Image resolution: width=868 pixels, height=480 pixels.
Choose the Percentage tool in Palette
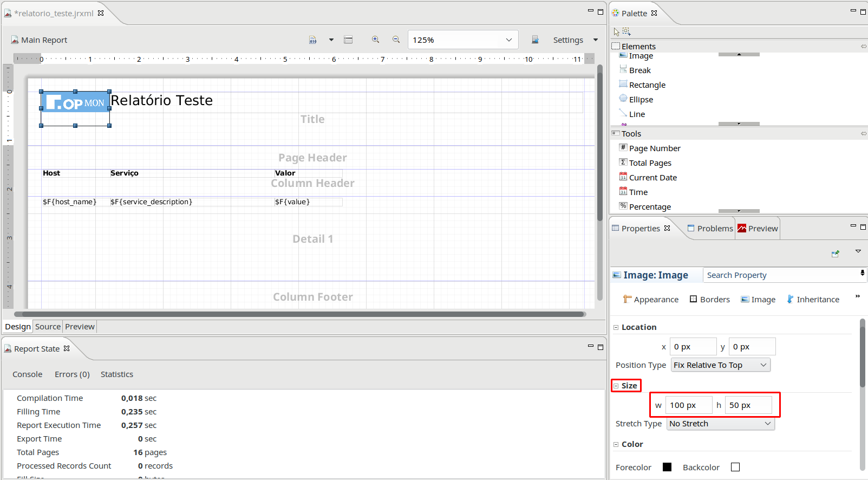[649, 207]
